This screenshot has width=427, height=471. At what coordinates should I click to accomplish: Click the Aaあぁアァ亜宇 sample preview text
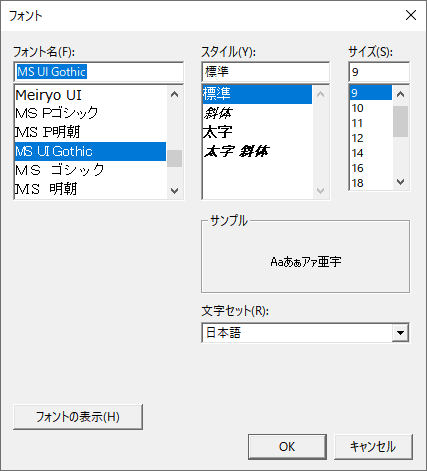tap(306, 262)
